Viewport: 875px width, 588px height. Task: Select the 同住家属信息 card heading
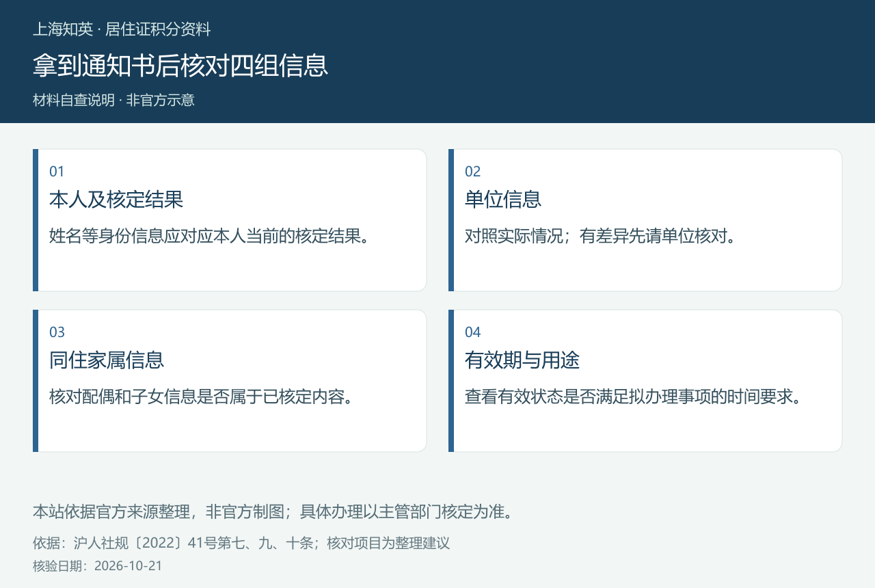107,360
